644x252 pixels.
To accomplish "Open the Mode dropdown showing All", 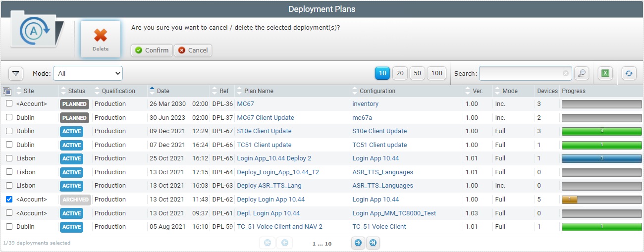I will (x=88, y=73).
